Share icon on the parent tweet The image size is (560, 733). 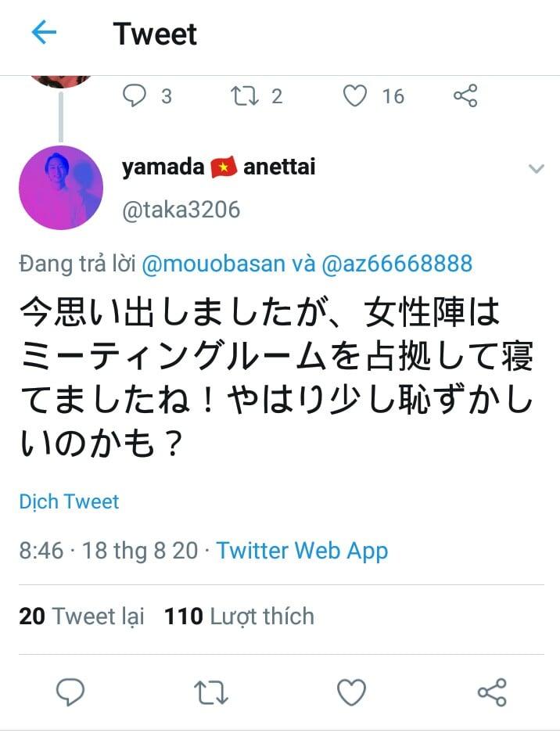tap(465, 96)
